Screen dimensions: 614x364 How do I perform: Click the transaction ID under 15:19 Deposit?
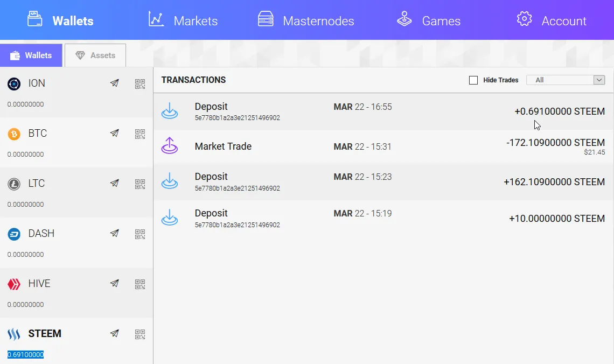tap(238, 225)
